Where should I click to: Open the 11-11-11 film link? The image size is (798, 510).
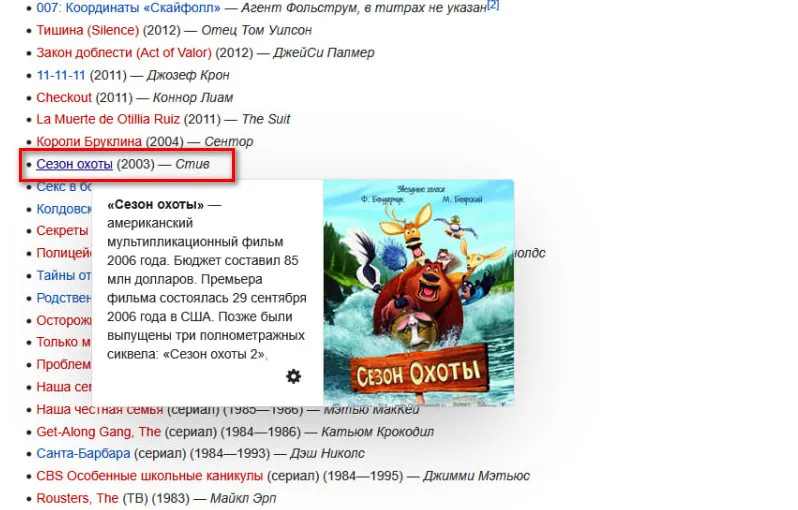61,75
